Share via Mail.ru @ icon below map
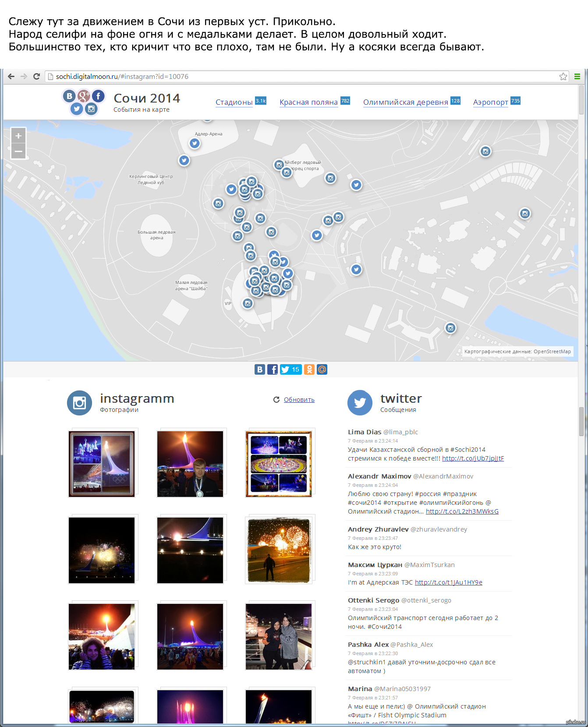588x727 pixels. click(x=322, y=369)
